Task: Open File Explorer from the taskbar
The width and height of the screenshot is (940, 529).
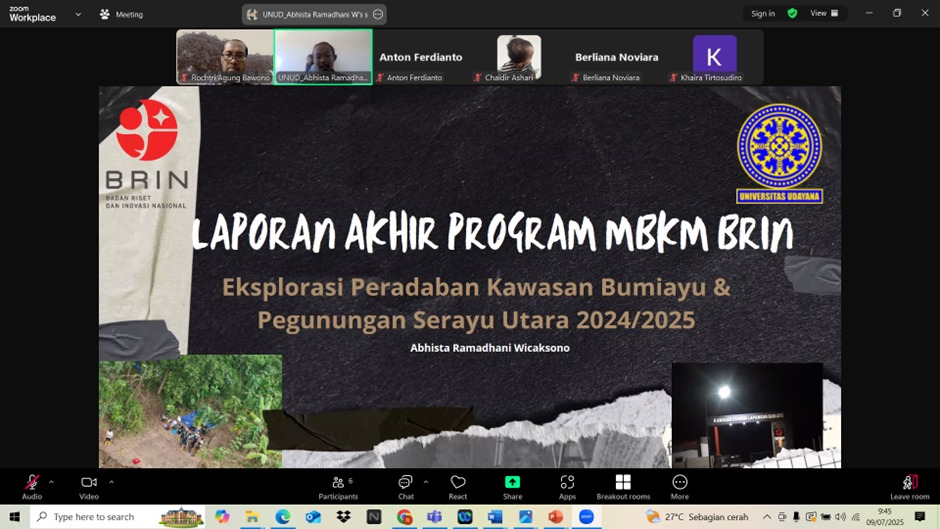Action: pyautogui.click(x=252, y=517)
